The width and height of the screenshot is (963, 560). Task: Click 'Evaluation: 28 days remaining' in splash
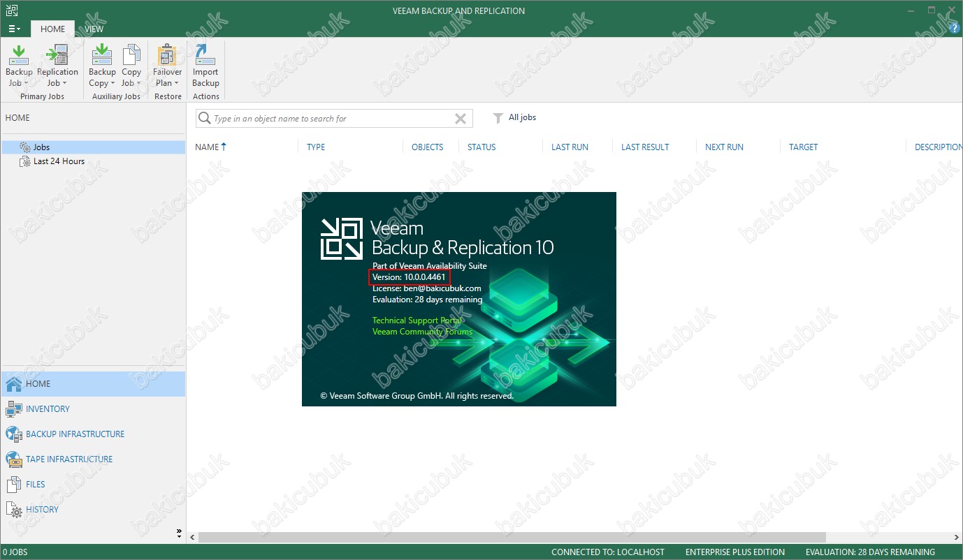(427, 300)
